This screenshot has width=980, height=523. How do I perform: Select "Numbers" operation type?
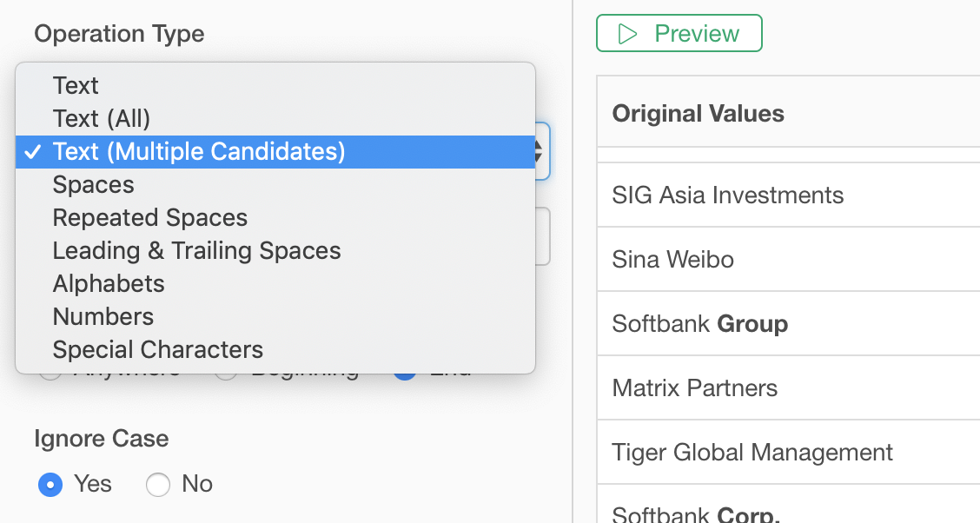103,316
